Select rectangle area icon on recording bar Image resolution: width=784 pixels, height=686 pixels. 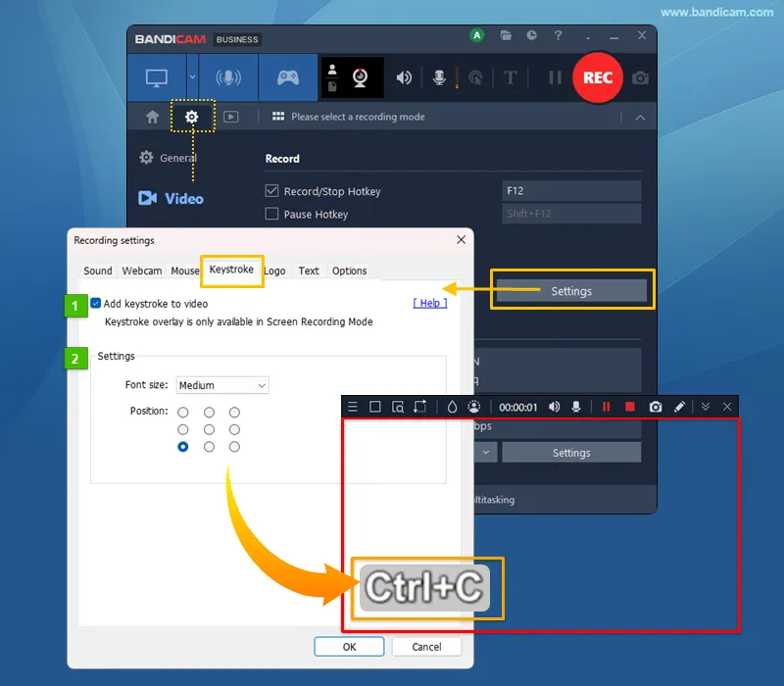(375, 407)
